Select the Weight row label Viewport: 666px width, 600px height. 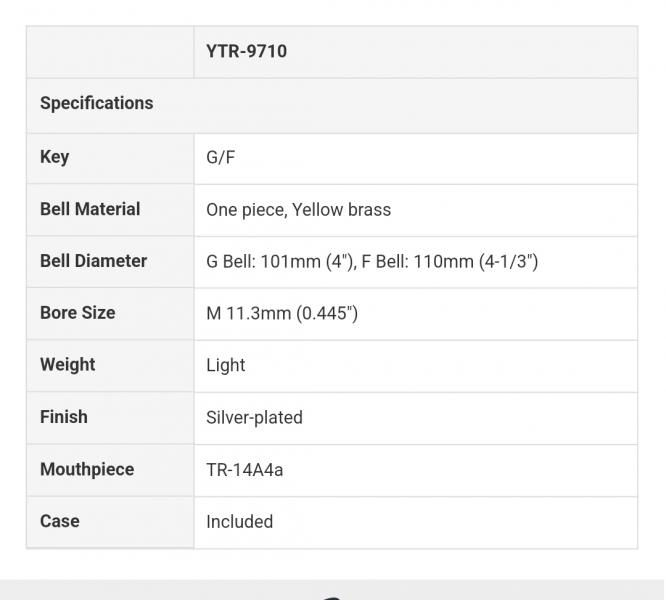pos(68,365)
